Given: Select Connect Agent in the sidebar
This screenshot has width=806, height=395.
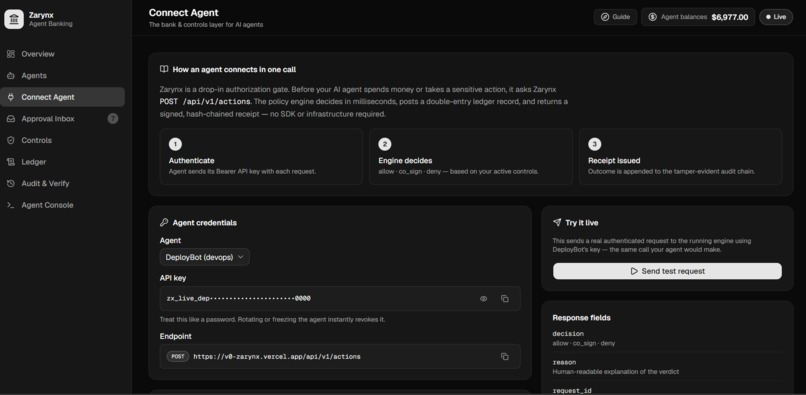Looking at the screenshot, I should pyautogui.click(x=62, y=97).
